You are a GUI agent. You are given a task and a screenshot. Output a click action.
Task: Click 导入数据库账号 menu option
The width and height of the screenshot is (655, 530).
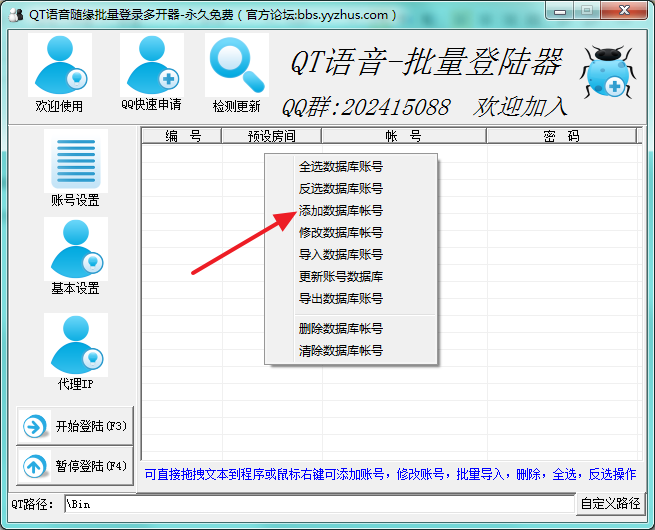340,255
